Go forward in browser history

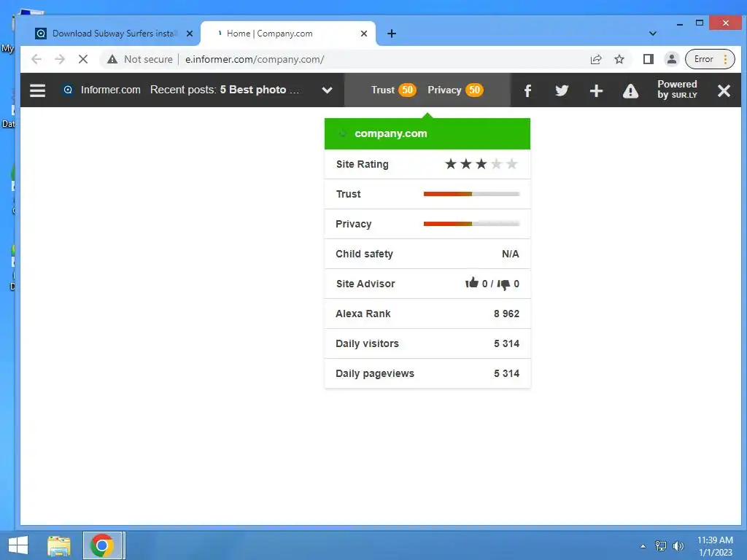[x=60, y=60]
